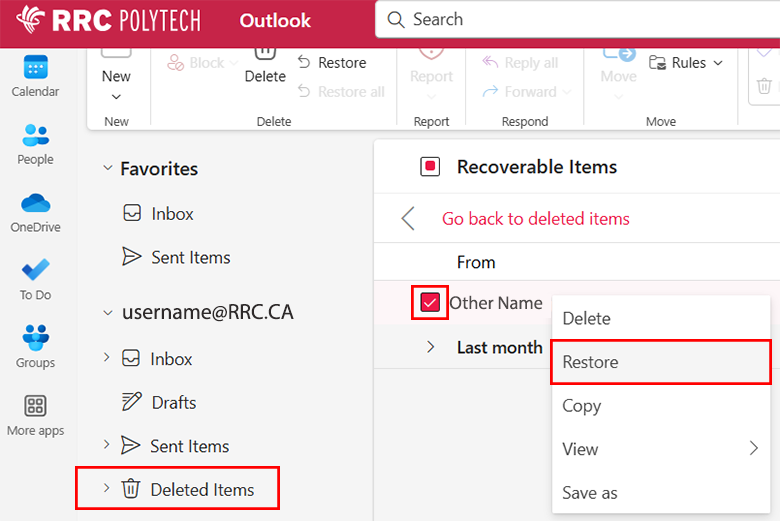The image size is (780, 521).
Task: Open the People app icon
Action: [x=35, y=136]
